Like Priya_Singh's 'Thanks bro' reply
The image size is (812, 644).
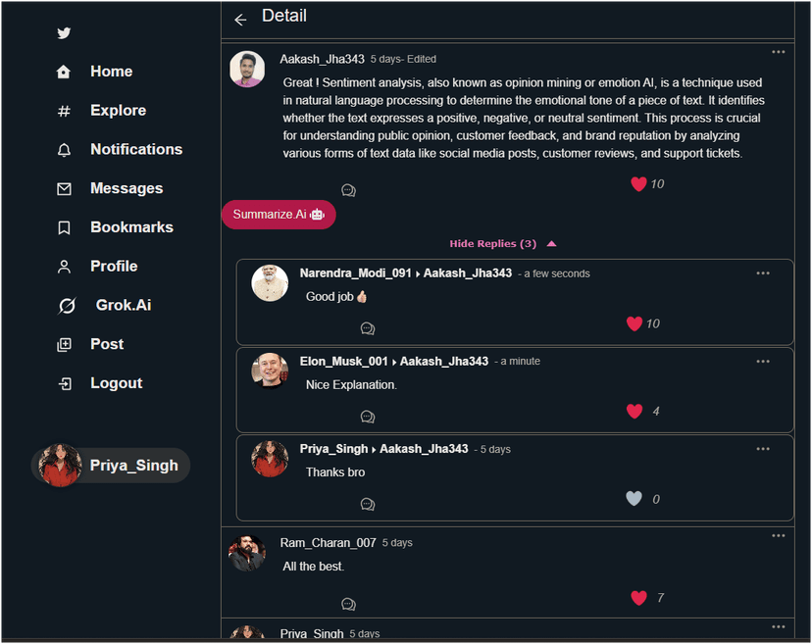(x=634, y=498)
